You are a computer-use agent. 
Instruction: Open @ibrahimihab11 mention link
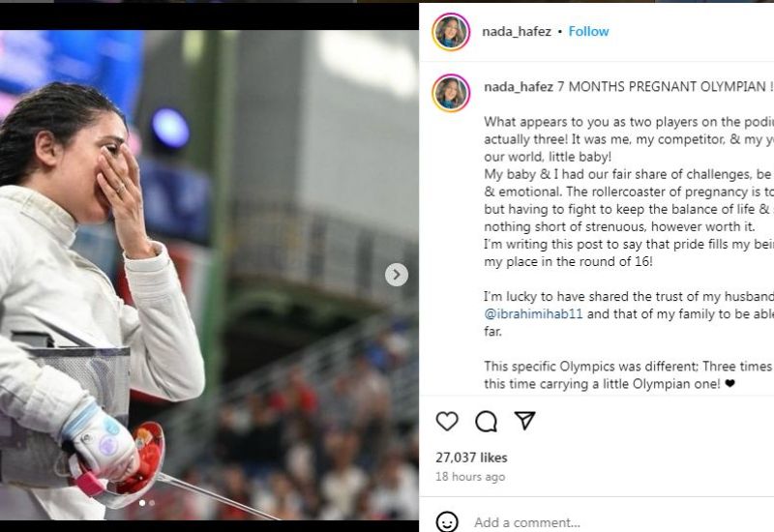[x=533, y=313]
